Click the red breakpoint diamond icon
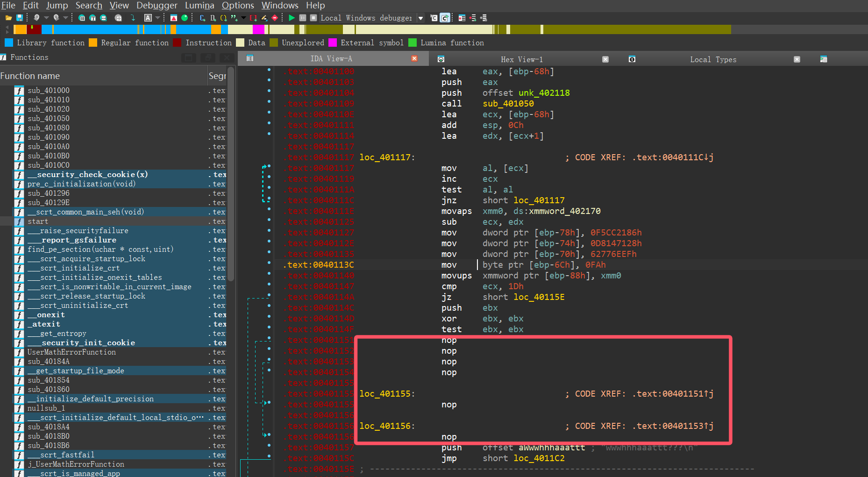 coord(275,18)
